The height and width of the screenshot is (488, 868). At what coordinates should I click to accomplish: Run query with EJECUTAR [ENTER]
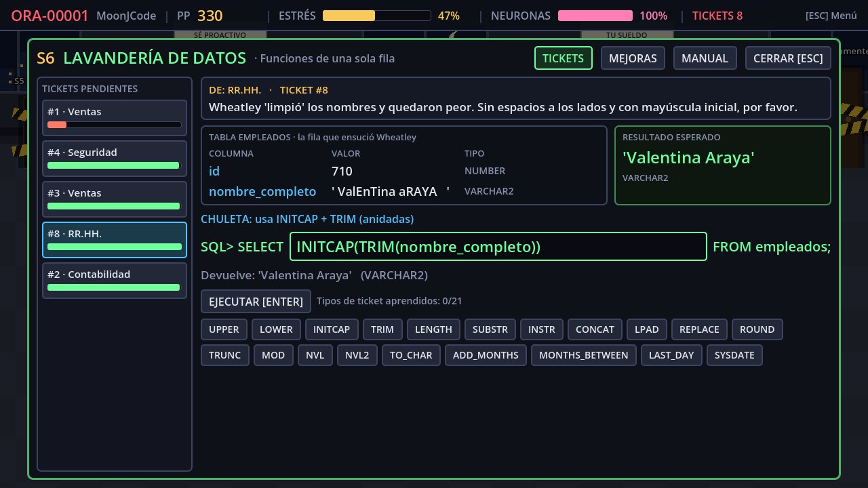point(256,301)
